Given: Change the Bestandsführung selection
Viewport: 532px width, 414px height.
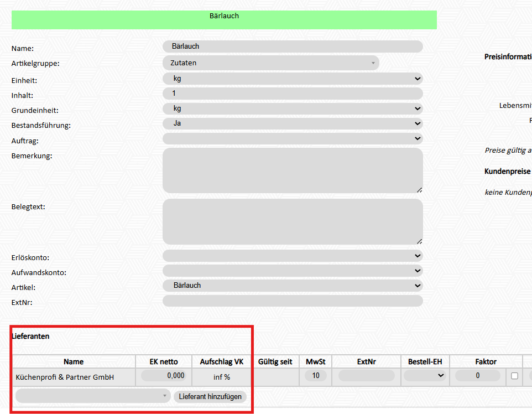Looking at the screenshot, I should click(x=293, y=123).
